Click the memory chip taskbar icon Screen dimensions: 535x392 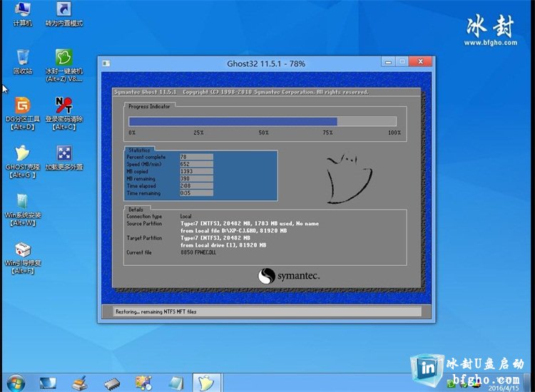pos(112,383)
